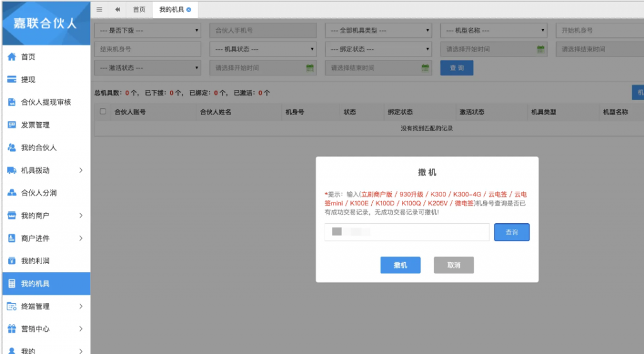Click the home icon for 首页
The image size is (644, 354).
click(11, 57)
